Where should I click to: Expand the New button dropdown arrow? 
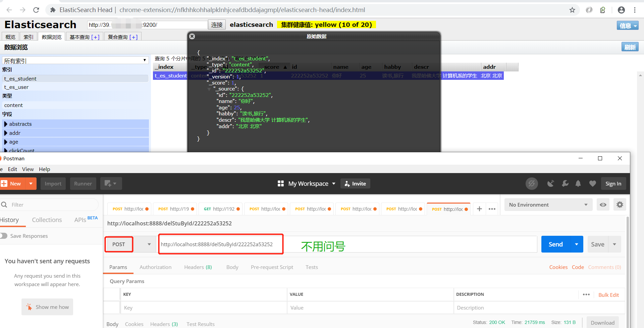point(31,183)
